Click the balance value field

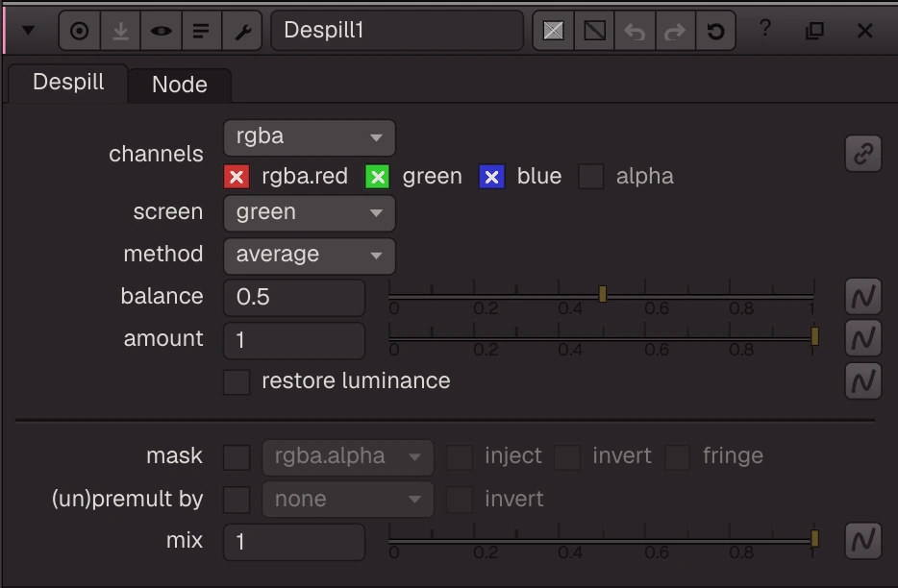point(294,298)
